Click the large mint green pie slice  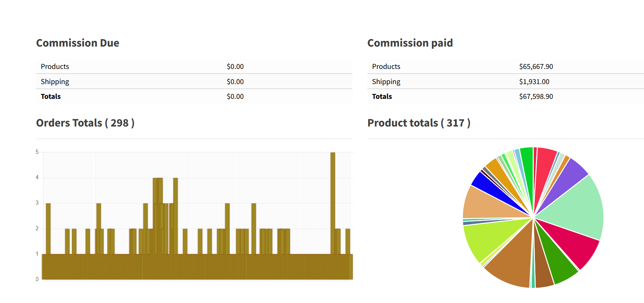(x=576, y=206)
